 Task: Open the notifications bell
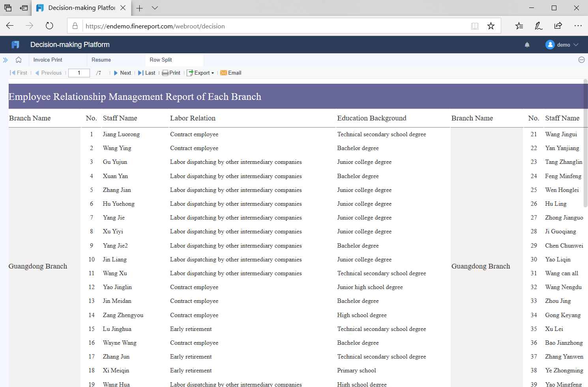click(527, 45)
